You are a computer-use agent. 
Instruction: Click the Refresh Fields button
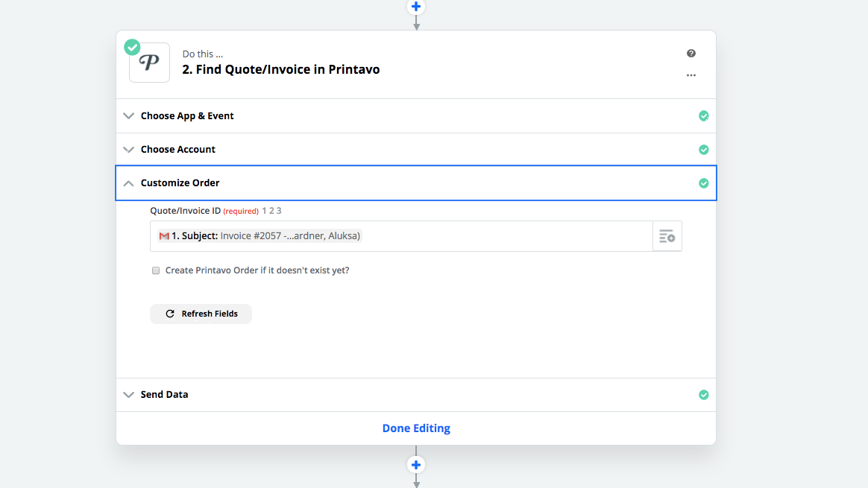(x=201, y=314)
